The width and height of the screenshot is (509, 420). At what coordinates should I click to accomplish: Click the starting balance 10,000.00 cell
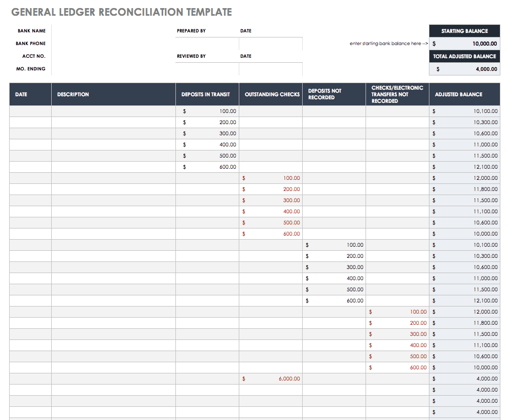click(x=464, y=44)
